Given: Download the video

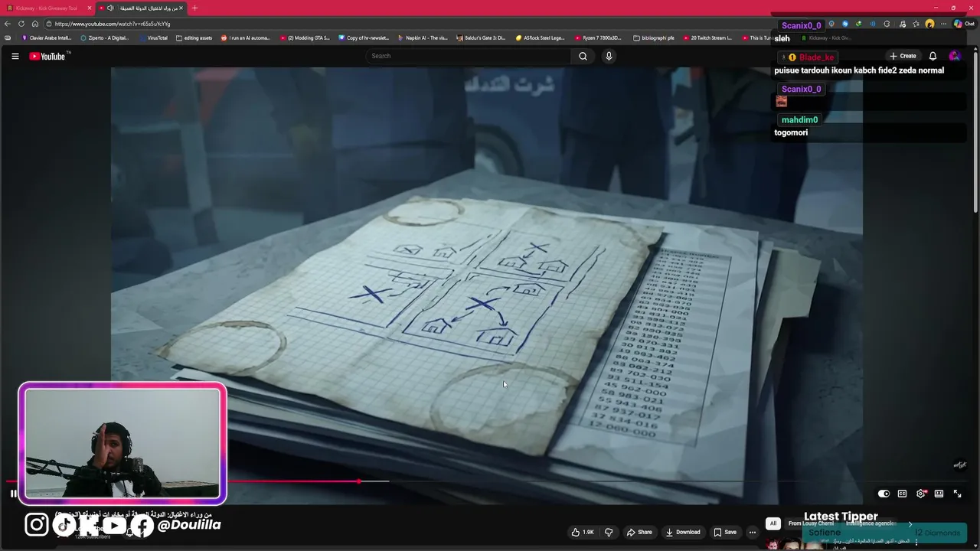Looking at the screenshot, I should 683,532.
